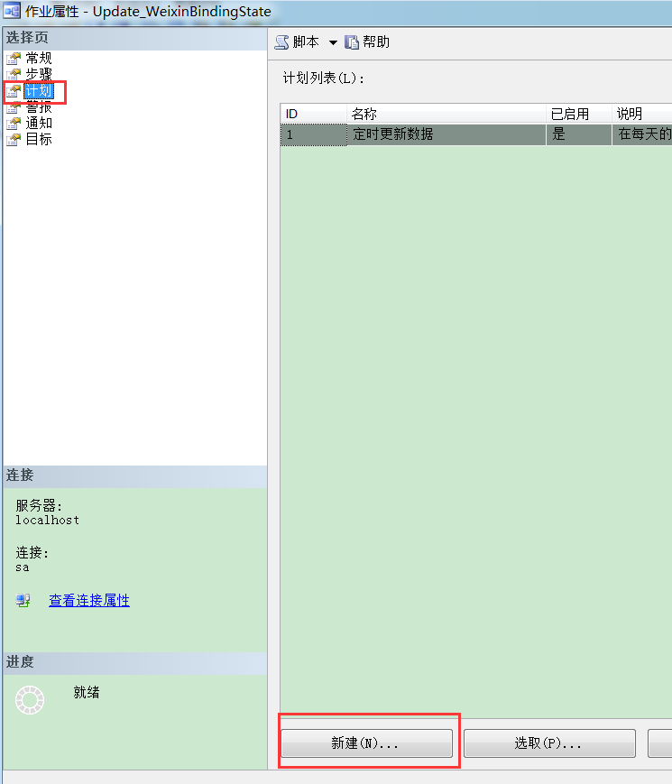672x784 pixels.
Task: Switch to the 通知 page
Action: pos(39,124)
